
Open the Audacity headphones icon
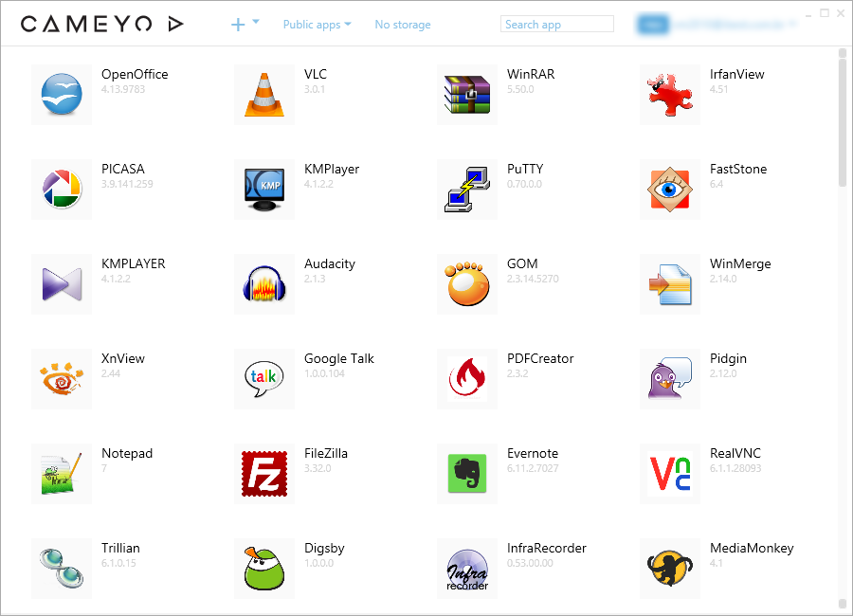(x=264, y=284)
